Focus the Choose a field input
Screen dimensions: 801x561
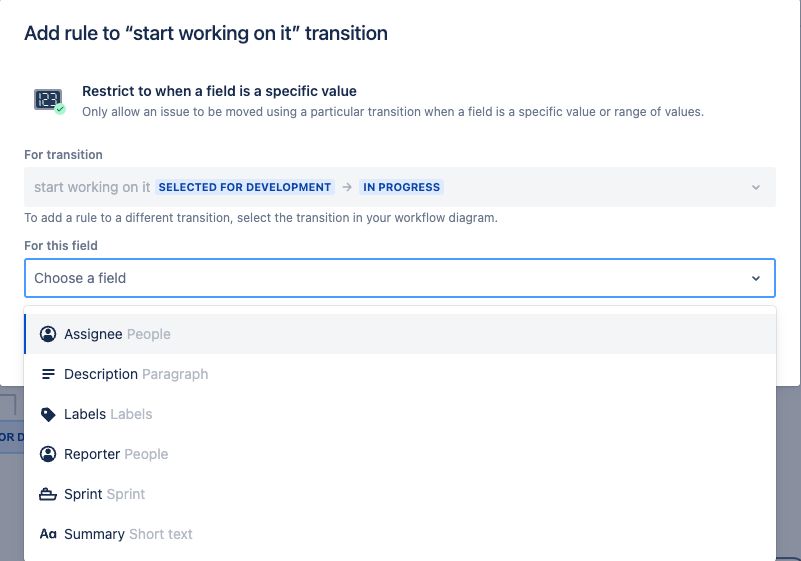(400, 278)
